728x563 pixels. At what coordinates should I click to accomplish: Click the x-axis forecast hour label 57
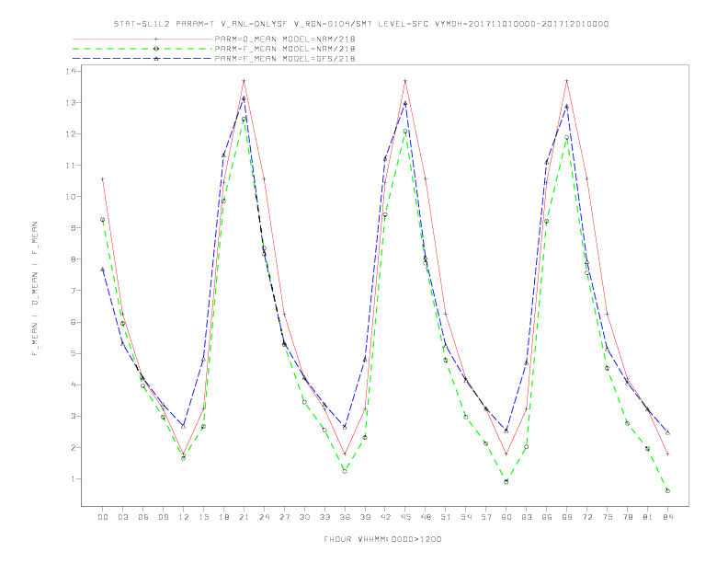point(486,517)
